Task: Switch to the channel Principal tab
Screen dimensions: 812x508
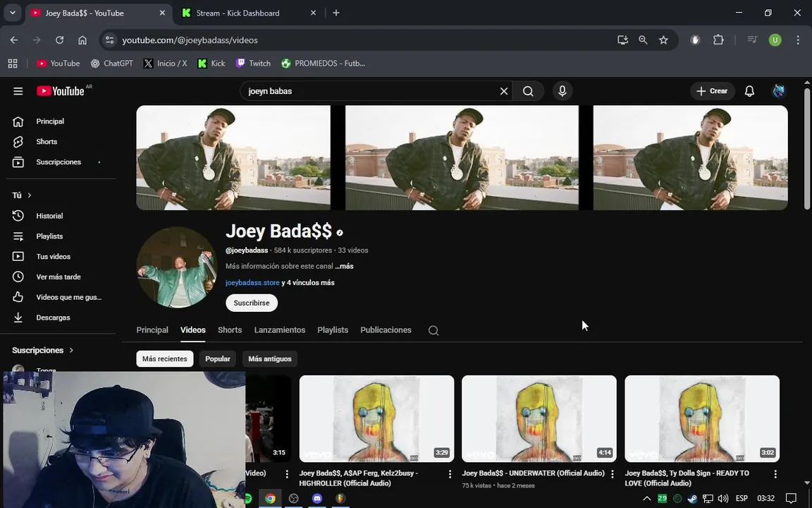Action: coord(152,330)
